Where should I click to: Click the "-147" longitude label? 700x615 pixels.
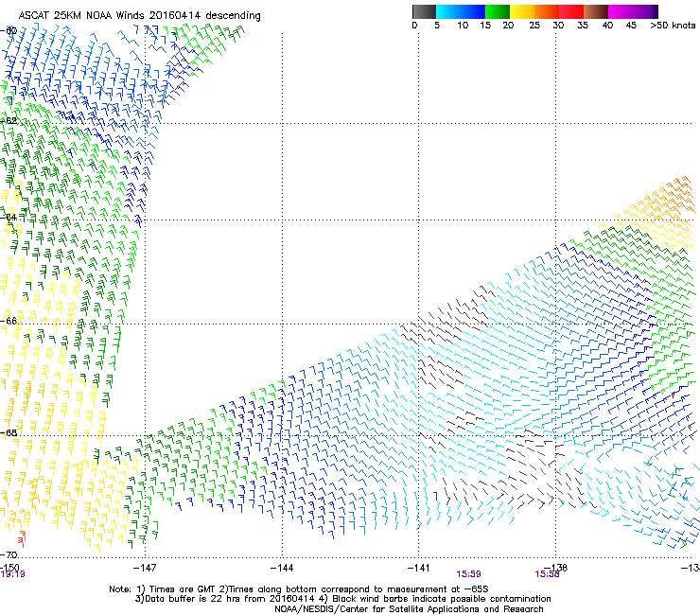(145, 568)
